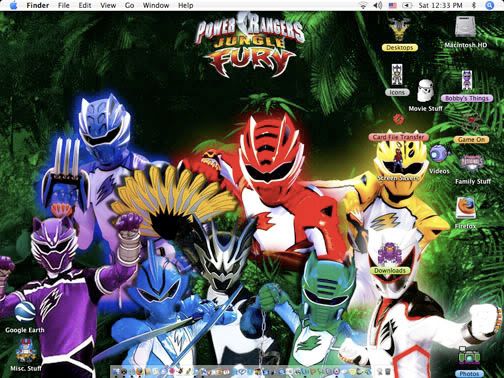Open the Help menu
Screen dimensions: 504x378
[185, 5]
